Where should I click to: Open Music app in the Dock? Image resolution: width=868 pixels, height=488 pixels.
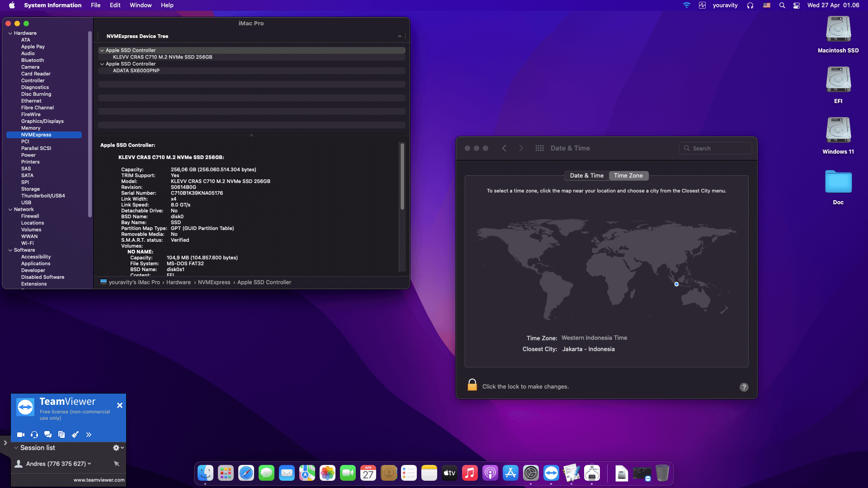(x=470, y=473)
